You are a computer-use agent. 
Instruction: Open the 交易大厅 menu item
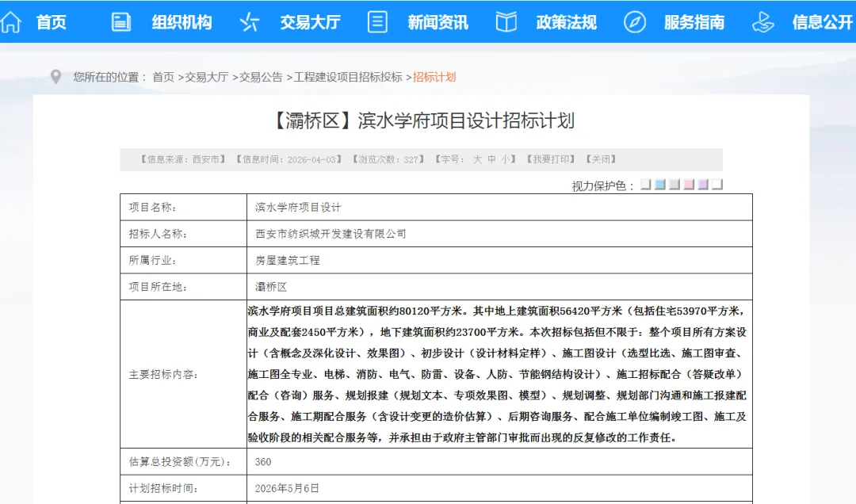(x=309, y=22)
